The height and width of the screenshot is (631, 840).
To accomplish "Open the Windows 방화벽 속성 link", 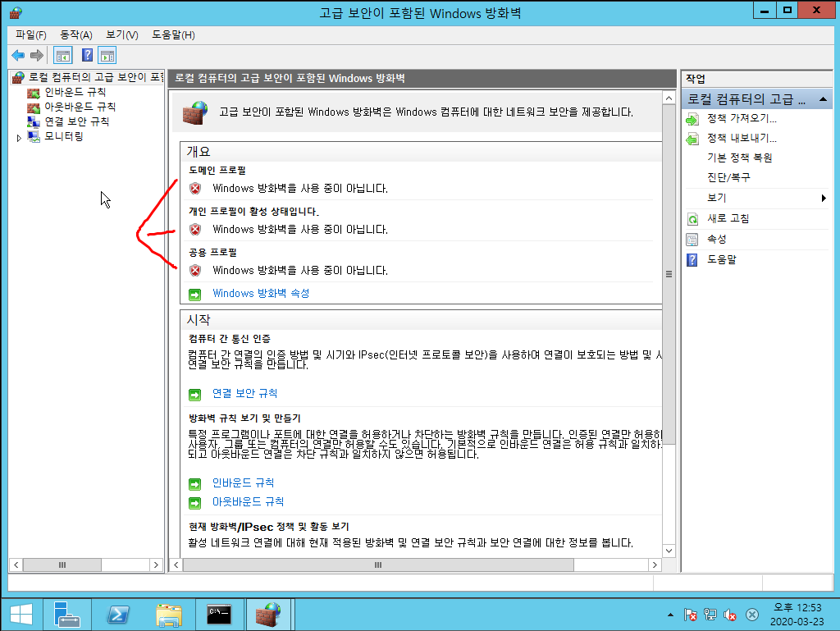I will tap(261, 294).
